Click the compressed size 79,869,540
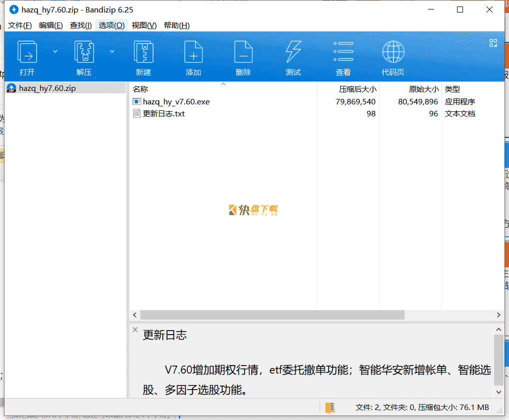 356,102
